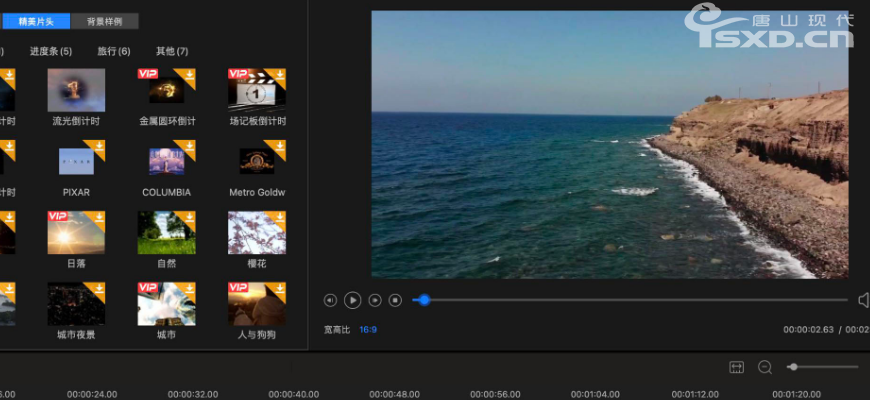Select the Metro Goldw intro thumbnail
Screen dimensions: 870x400
(x=257, y=161)
